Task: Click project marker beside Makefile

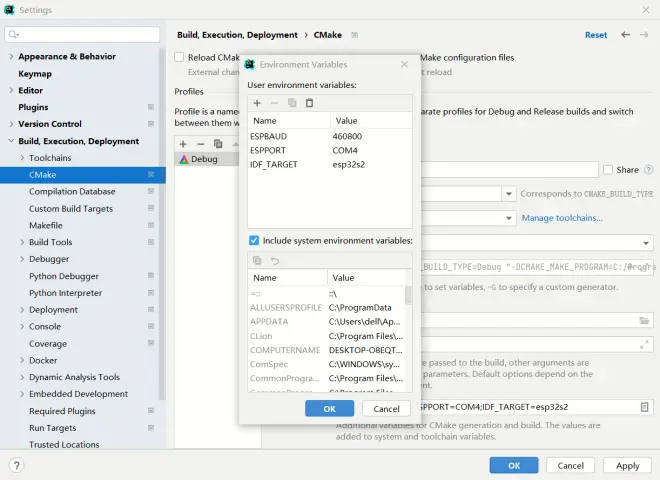Action: pos(151,225)
